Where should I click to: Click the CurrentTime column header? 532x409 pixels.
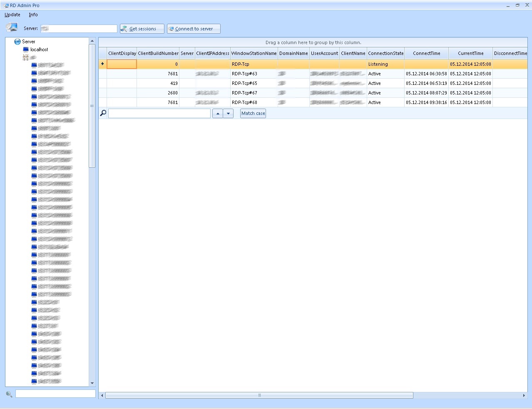[470, 53]
